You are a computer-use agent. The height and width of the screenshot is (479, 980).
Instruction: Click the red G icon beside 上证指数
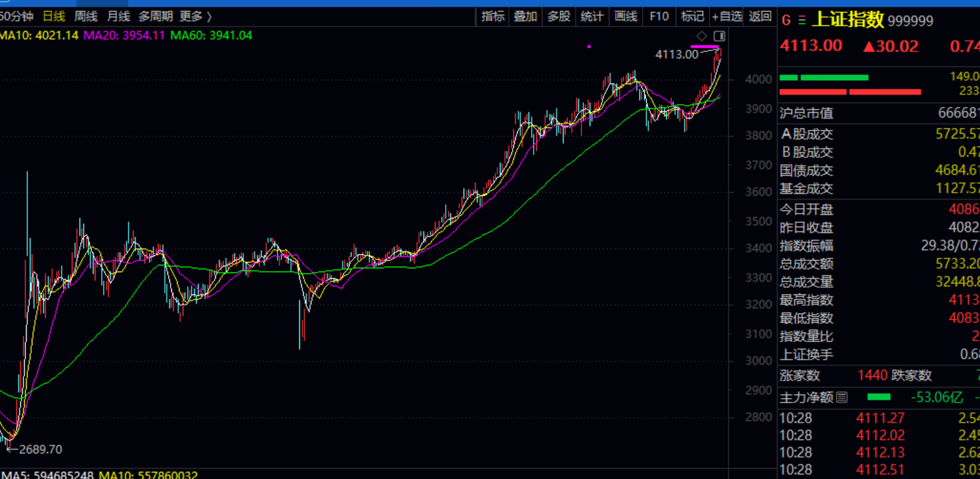(786, 20)
